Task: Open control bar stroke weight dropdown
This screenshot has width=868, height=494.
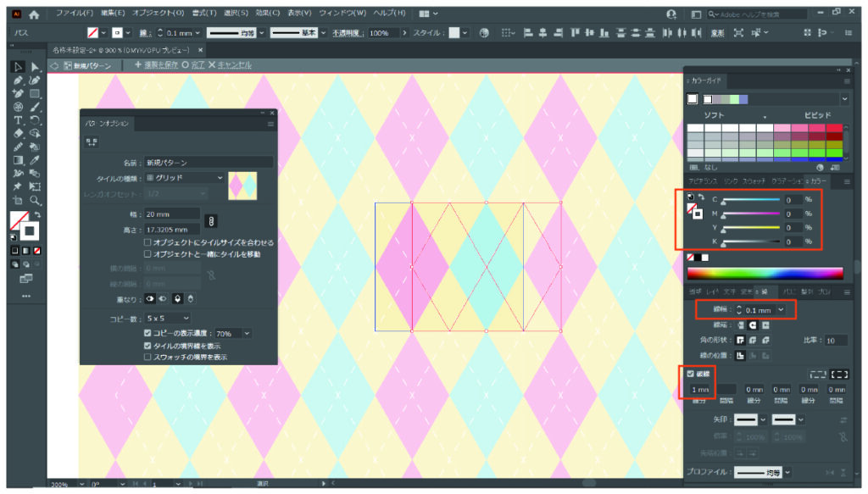Action: pyautogui.click(x=198, y=33)
